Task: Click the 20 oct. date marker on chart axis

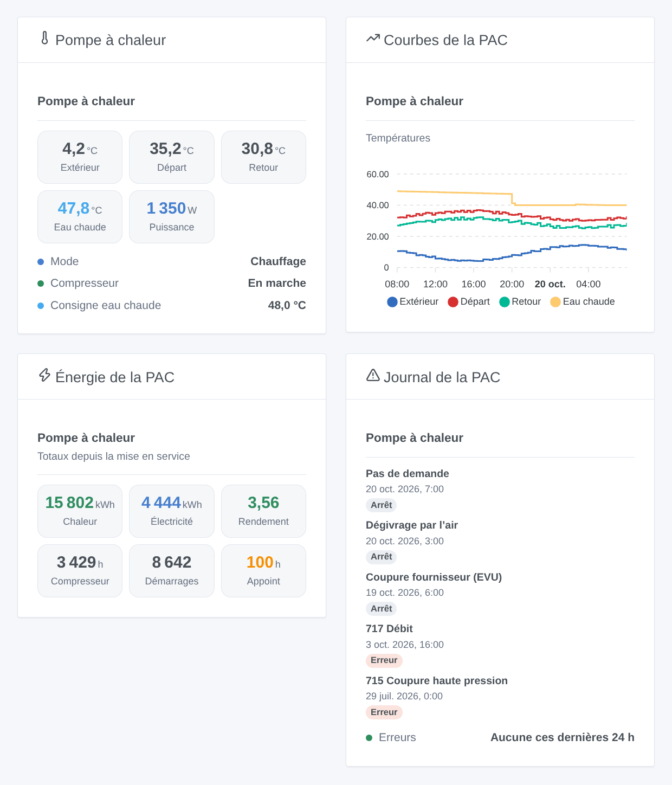Action: (x=550, y=284)
